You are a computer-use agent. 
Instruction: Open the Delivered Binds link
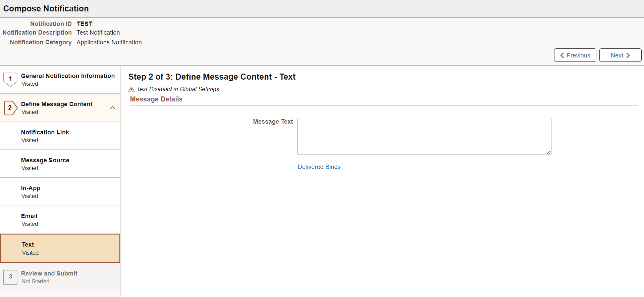[x=319, y=167]
